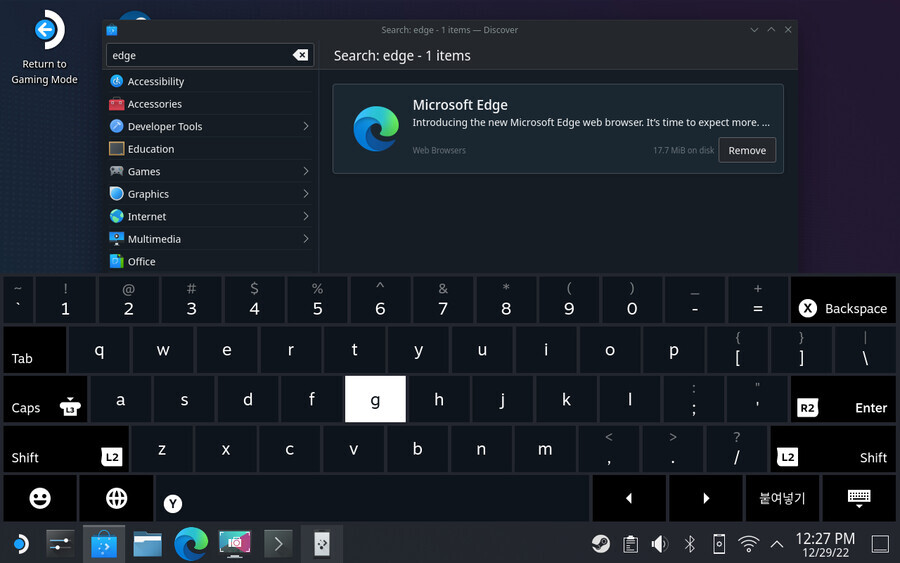The height and width of the screenshot is (563, 900).
Task: Show the desktop via taskbar corner icon
Action: click(880, 543)
